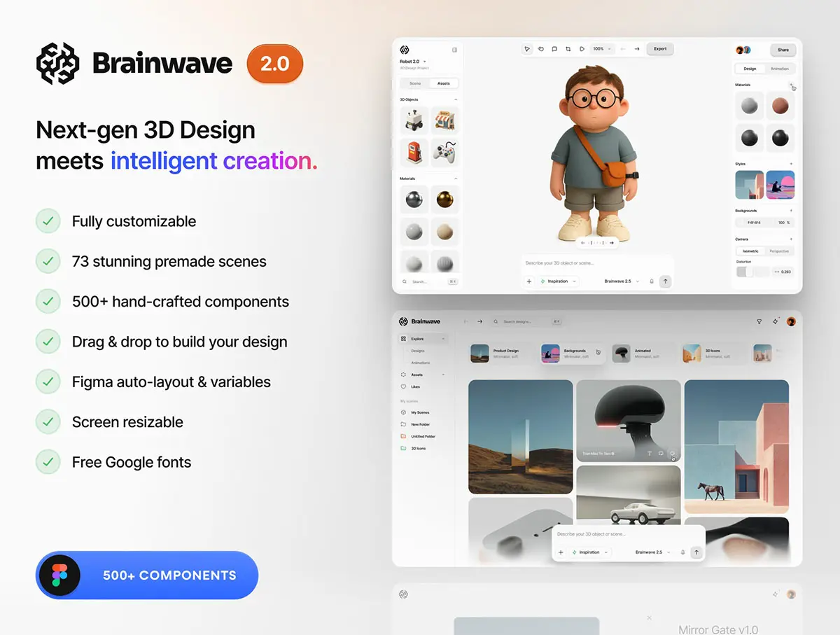The image size is (840, 635).
Task: Select the Animated category card
Action: click(x=642, y=354)
